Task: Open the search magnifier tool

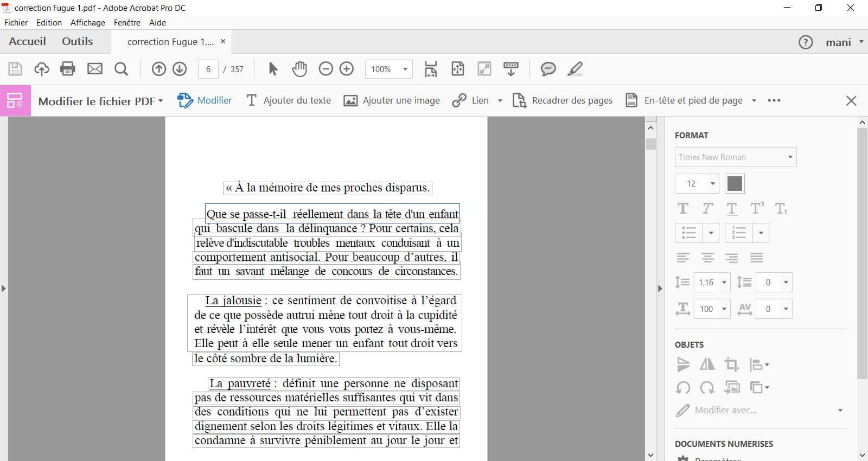Action: (121, 69)
